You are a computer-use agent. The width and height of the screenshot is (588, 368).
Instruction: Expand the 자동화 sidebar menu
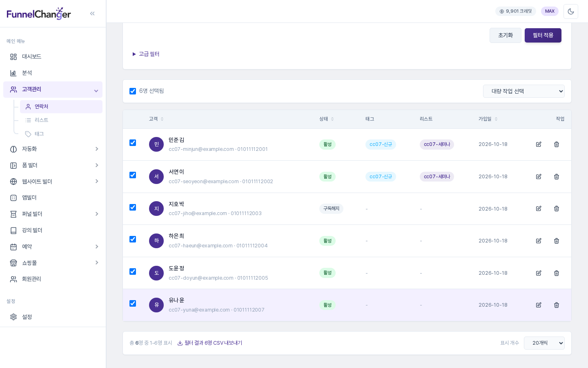pos(53,149)
